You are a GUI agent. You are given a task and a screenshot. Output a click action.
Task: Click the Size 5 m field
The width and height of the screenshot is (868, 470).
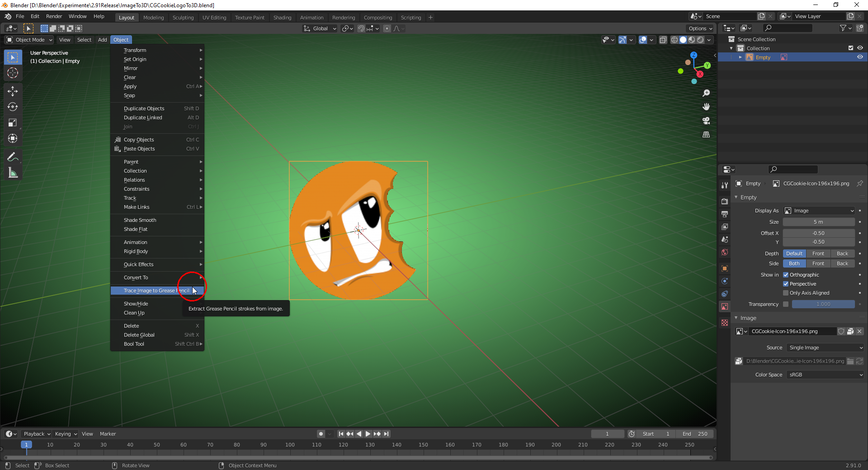coord(819,222)
